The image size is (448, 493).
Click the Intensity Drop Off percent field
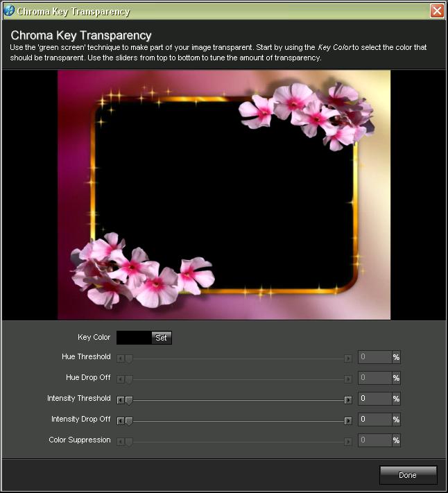tap(375, 420)
